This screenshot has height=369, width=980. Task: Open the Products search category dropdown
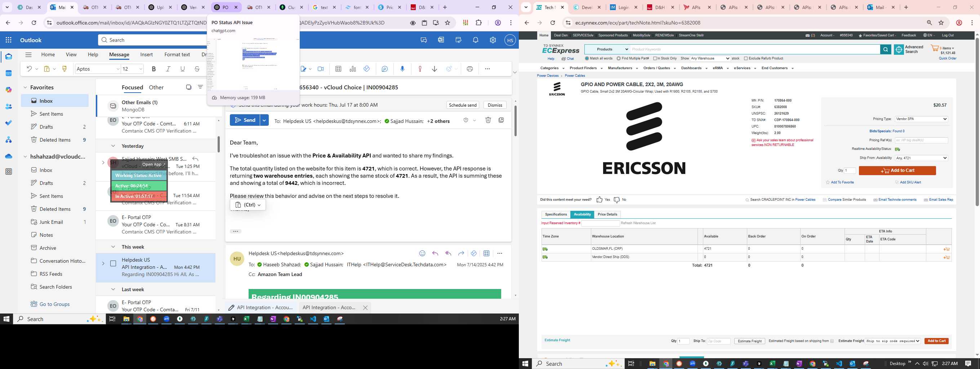pos(607,49)
